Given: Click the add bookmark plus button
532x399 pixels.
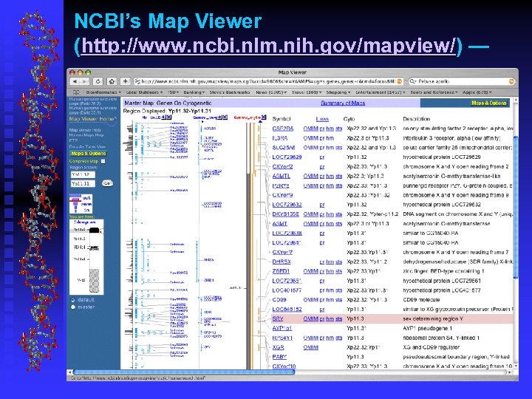Looking at the screenshot, I should click(x=125, y=81).
